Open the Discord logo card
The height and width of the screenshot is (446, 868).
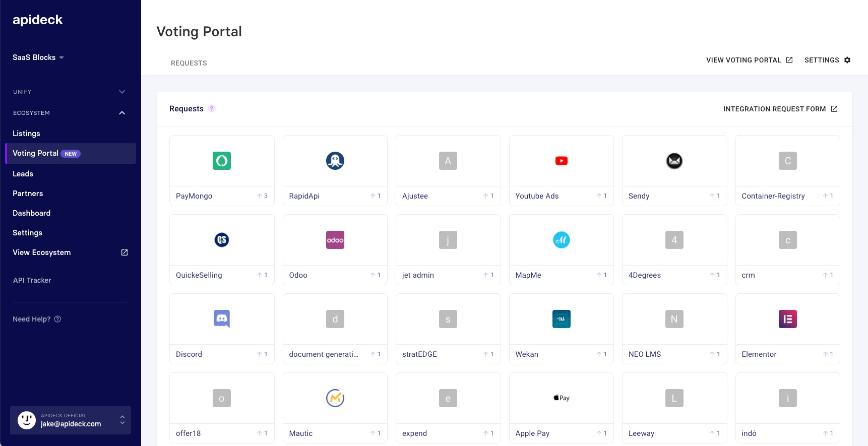point(222,319)
